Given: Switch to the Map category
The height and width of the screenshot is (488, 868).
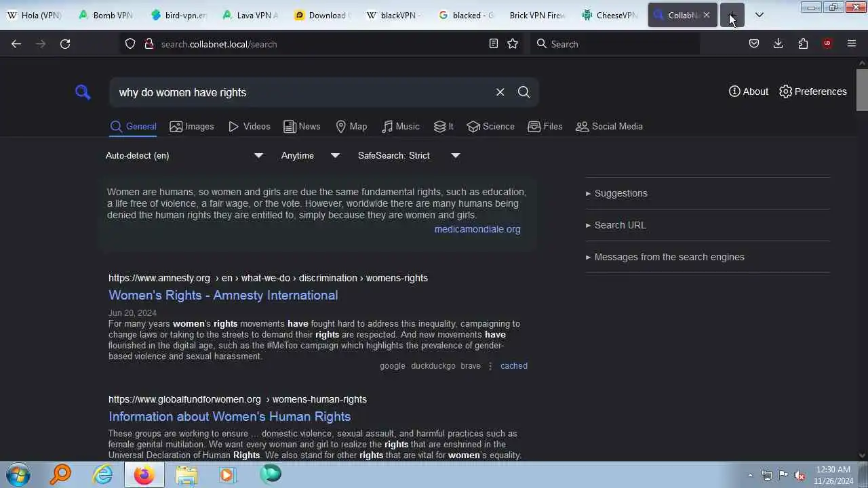Looking at the screenshot, I should point(351,126).
